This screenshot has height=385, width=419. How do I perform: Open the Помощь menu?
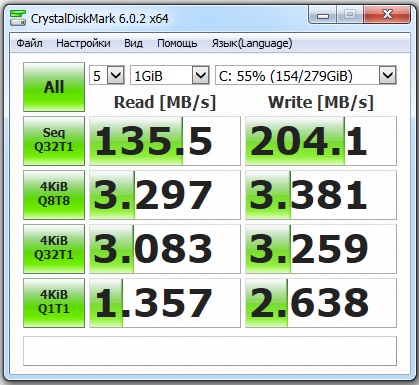click(x=177, y=43)
